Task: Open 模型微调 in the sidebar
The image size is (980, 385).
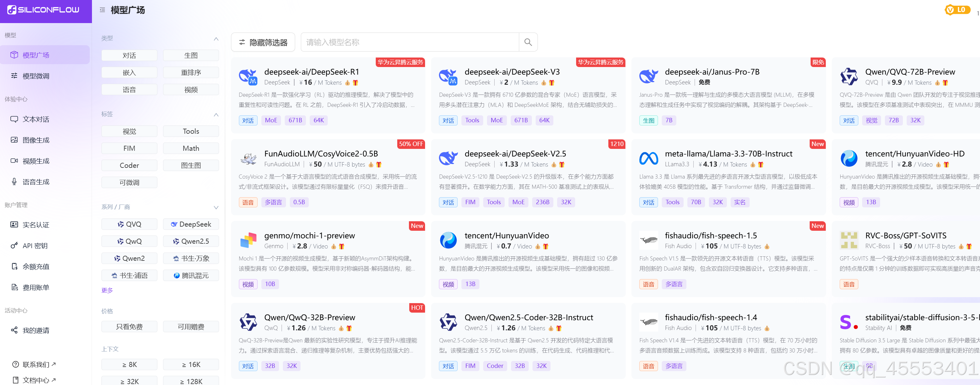Action: [36, 76]
